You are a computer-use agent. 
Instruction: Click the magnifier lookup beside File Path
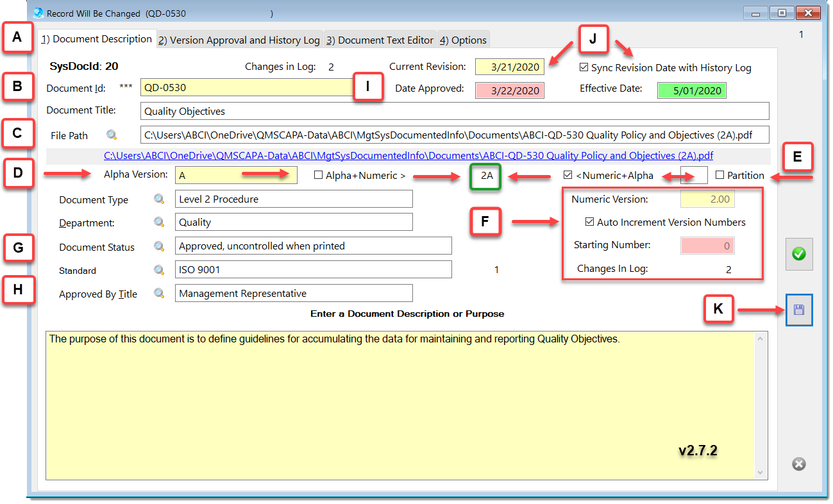(112, 135)
